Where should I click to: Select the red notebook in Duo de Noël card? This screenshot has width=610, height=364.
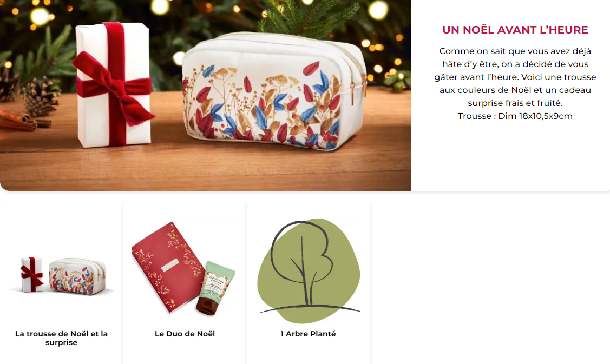coord(167,266)
